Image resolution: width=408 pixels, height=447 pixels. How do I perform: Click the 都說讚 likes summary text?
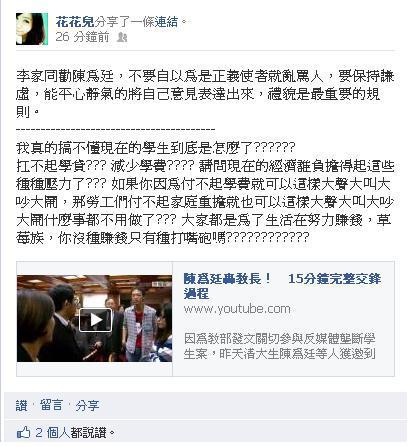[x=88, y=433]
